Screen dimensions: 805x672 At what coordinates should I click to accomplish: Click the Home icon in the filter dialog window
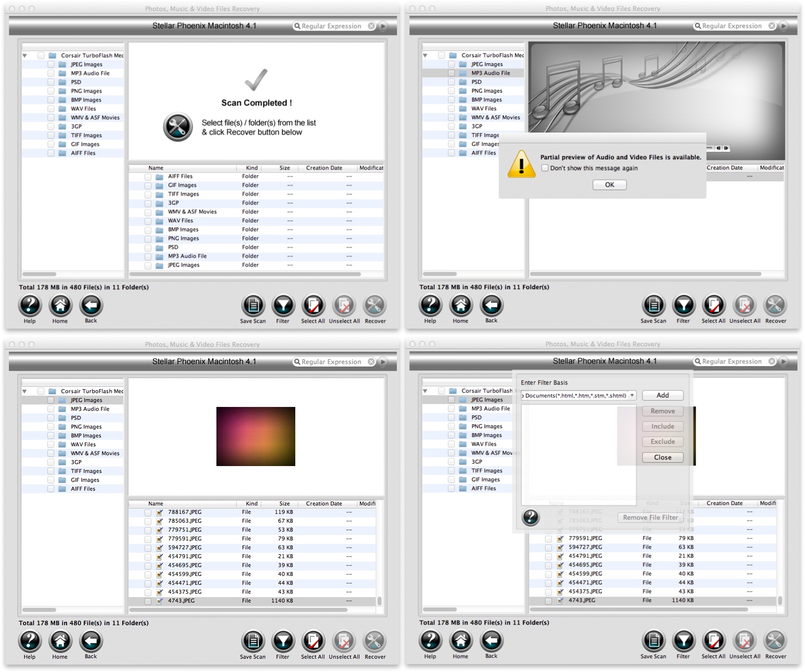point(460,641)
